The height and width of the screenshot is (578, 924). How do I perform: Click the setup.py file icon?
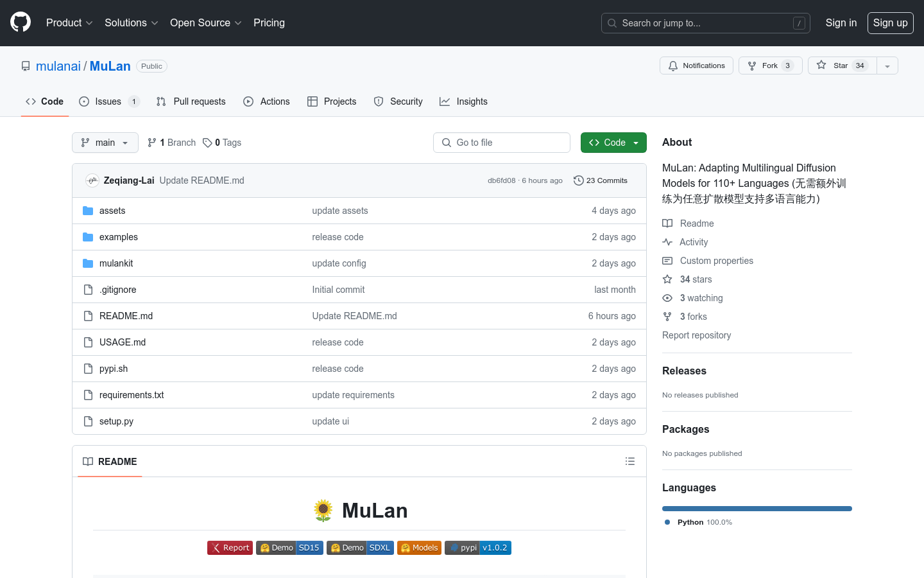(x=89, y=421)
